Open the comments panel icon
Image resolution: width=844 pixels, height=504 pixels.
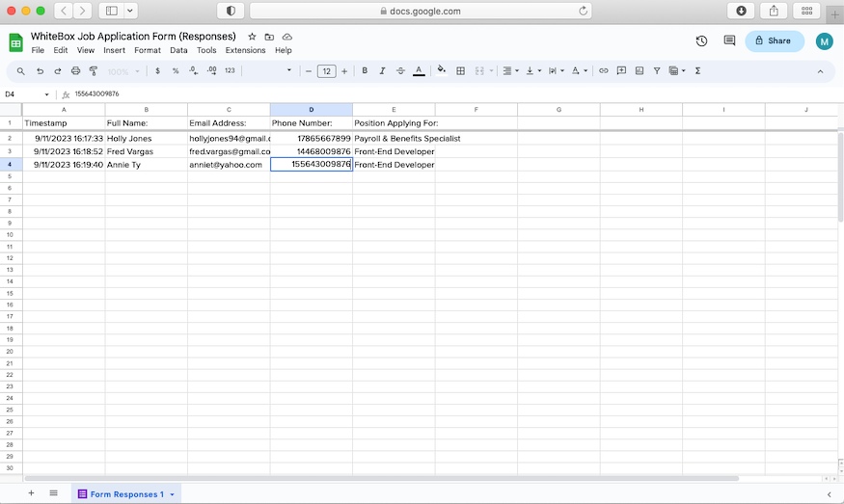[x=729, y=41]
